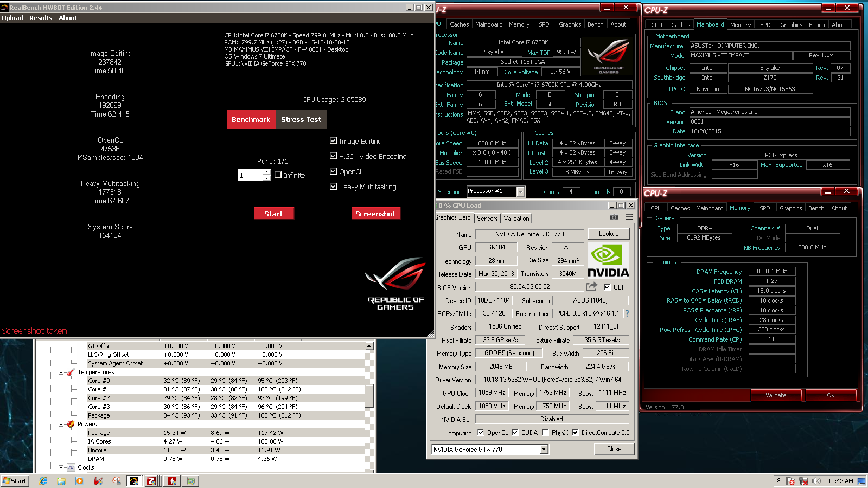Collapse Powers tree node
This screenshot has height=488, width=868.
61,424
